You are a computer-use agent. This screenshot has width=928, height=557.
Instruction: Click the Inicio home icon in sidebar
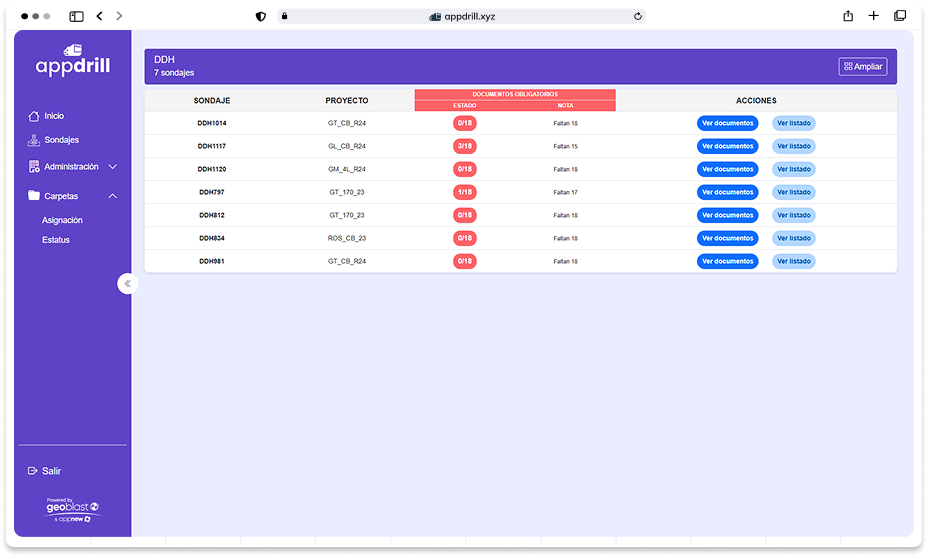click(x=34, y=116)
